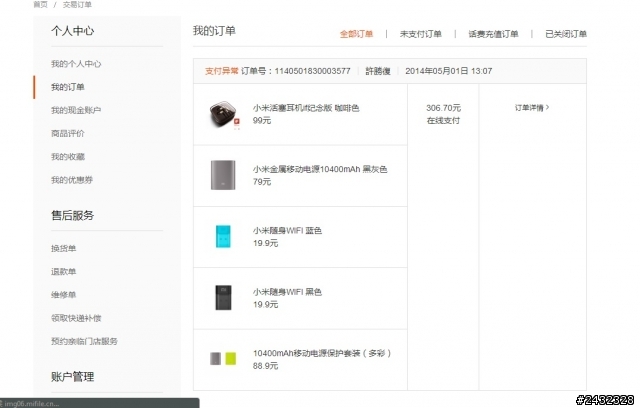
Task: Open 小米活塞耳机纪念版 咖啡色 product name
Action: [306, 108]
